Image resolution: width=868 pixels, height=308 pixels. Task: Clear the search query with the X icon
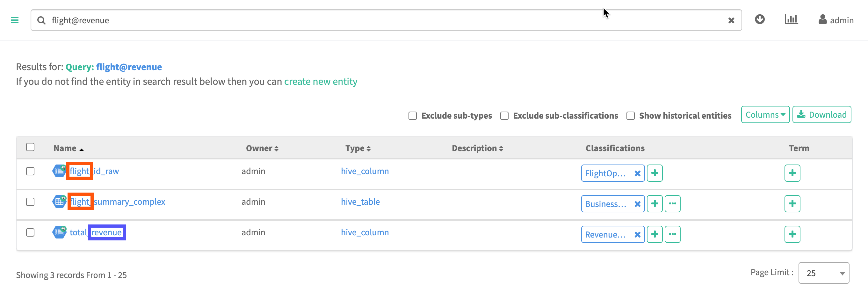(x=731, y=20)
